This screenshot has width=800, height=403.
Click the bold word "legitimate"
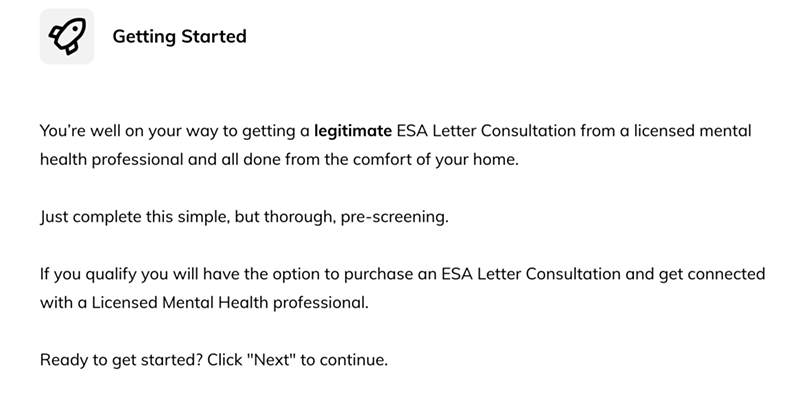[353, 131]
